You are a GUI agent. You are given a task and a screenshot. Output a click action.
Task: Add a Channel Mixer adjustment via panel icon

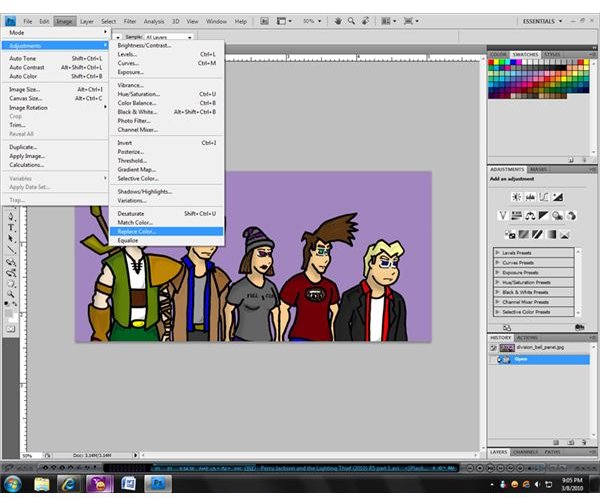tap(571, 216)
